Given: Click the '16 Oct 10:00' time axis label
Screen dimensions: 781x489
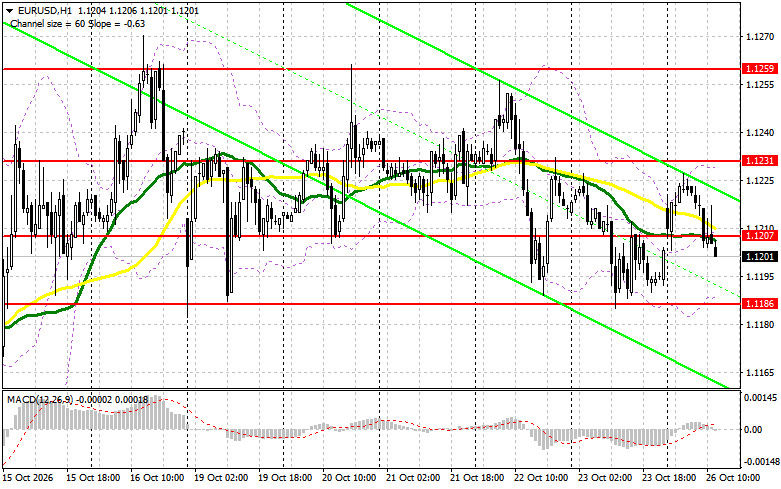Looking at the screenshot, I should [157, 478].
